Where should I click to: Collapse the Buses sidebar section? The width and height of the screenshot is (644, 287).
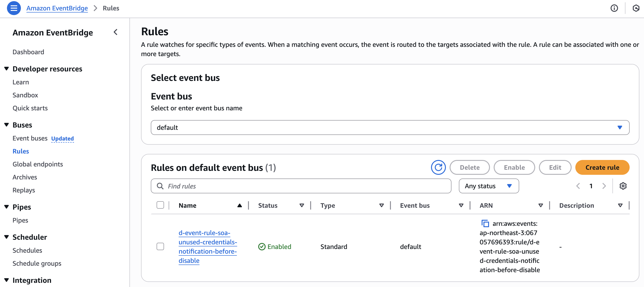click(7, 125)
